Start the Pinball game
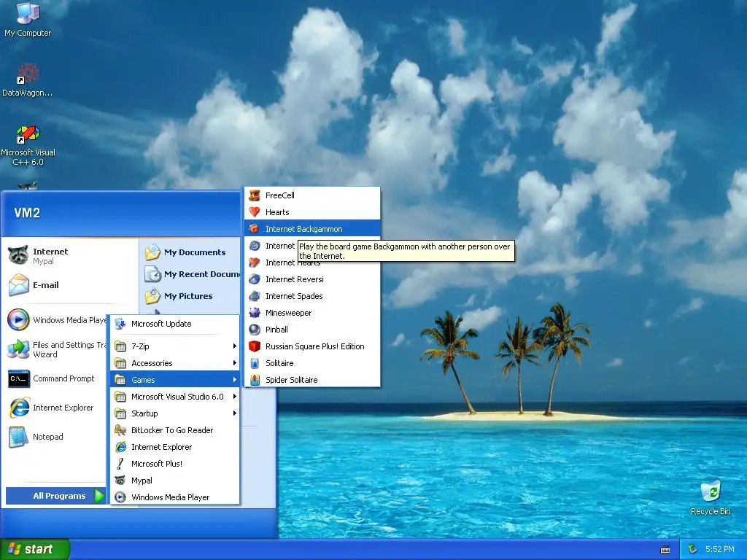The width and height of the screenshot is (747, 560). click(312, 330)
